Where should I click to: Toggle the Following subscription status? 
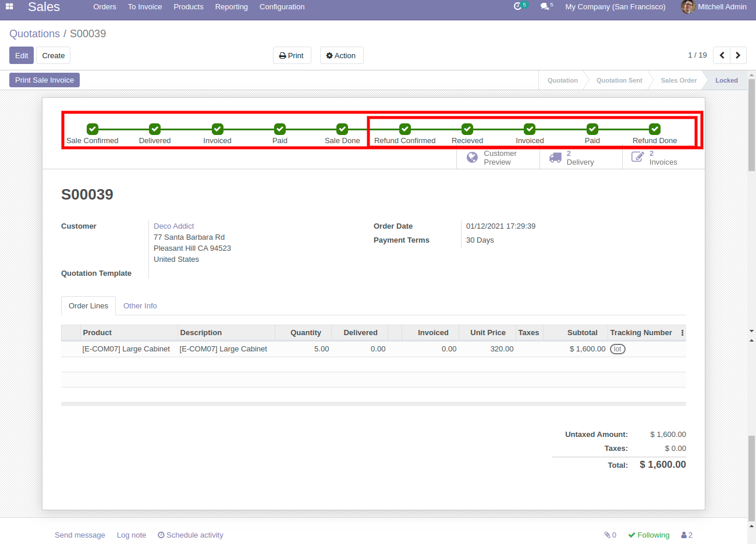[648, 535]
